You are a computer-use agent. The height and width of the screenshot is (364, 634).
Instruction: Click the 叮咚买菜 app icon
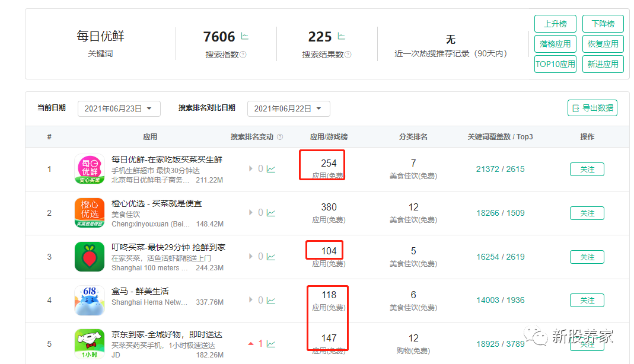[x=90, y=257]
